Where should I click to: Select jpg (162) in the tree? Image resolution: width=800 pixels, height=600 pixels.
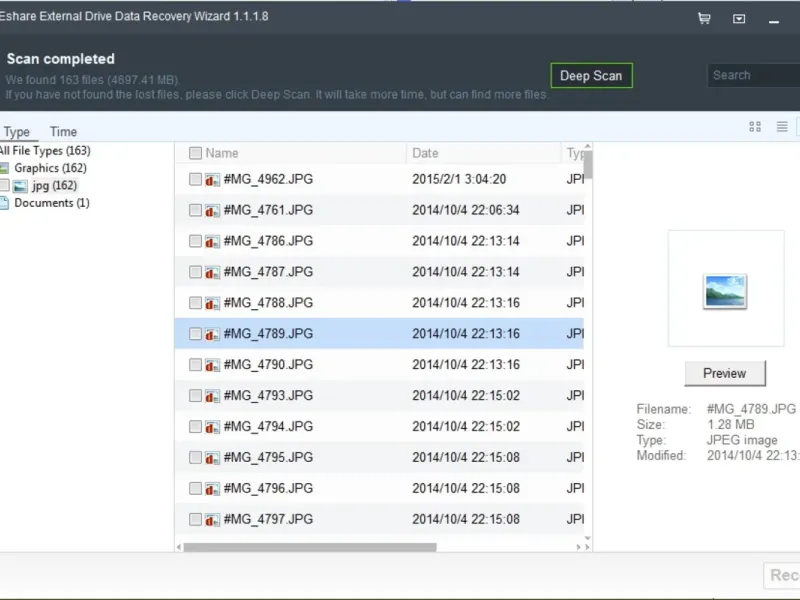55,186
